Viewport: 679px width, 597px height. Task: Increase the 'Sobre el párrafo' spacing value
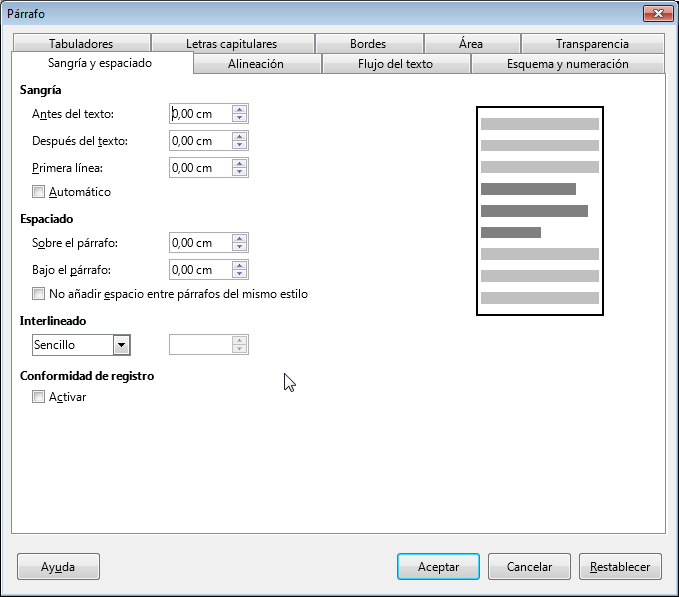[x=239, y=238]
